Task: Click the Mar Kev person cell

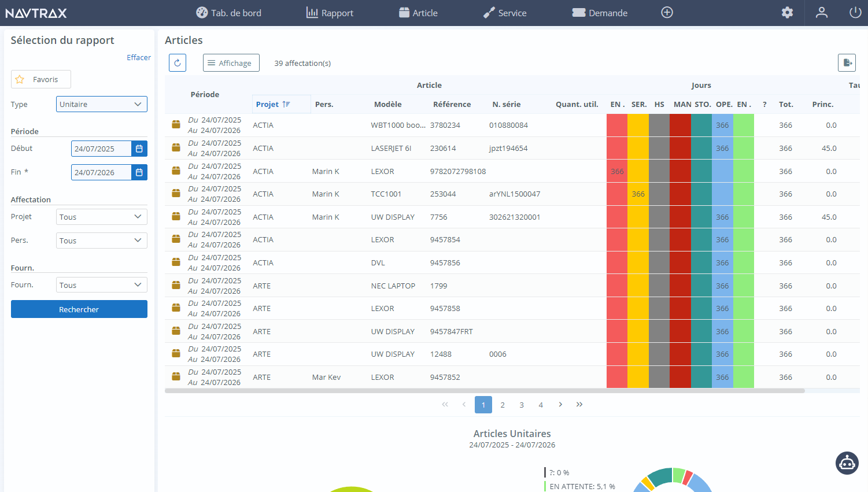Action: coord(326,377)
